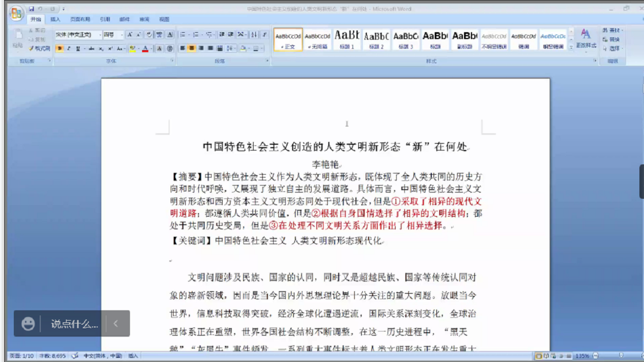Switch to the References (引用) tab
Image resolution: width=644 pixels, height=362 pixels.
pyautogui.click(x=105, y=20)
